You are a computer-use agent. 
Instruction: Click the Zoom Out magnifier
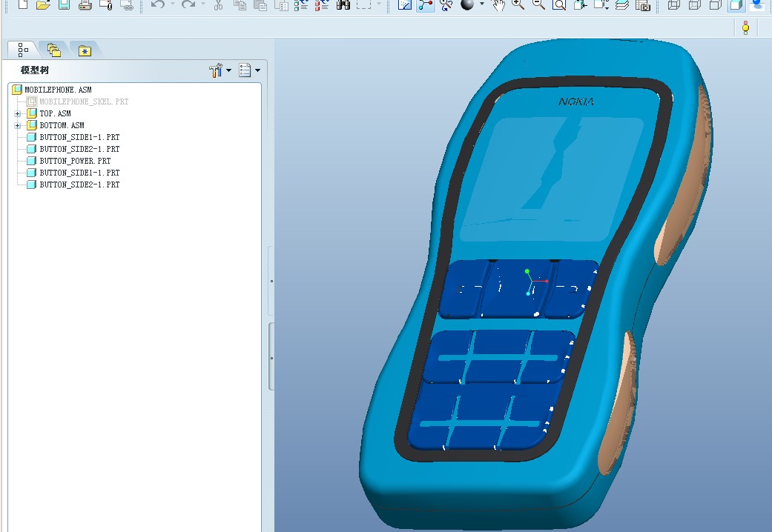[x=538, y=5]
